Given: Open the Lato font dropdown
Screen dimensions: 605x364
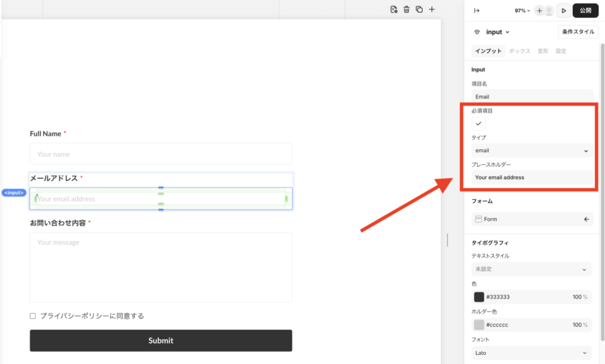Looking at the screenshot, I should pyautogui.click(x=532, y=353).
